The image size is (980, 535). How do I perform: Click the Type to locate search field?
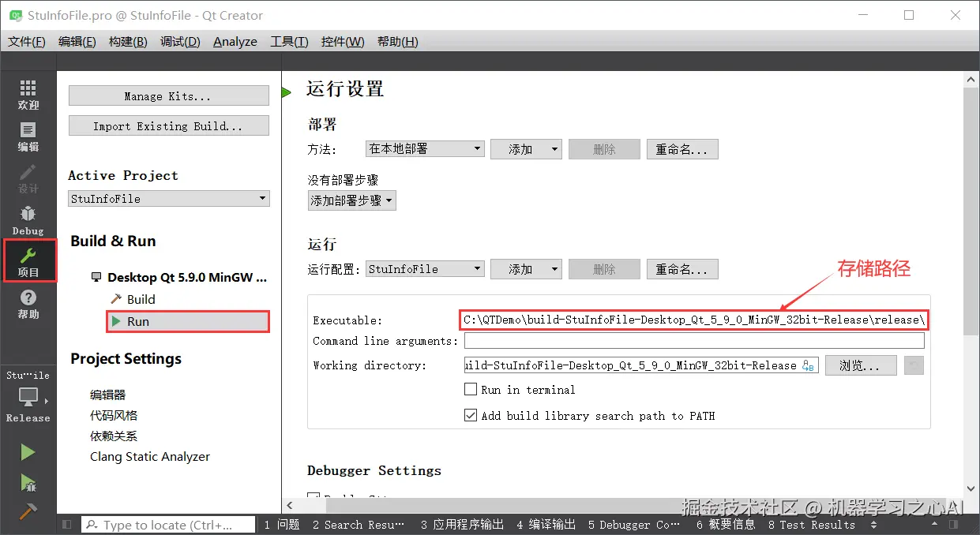pos(168,525)
